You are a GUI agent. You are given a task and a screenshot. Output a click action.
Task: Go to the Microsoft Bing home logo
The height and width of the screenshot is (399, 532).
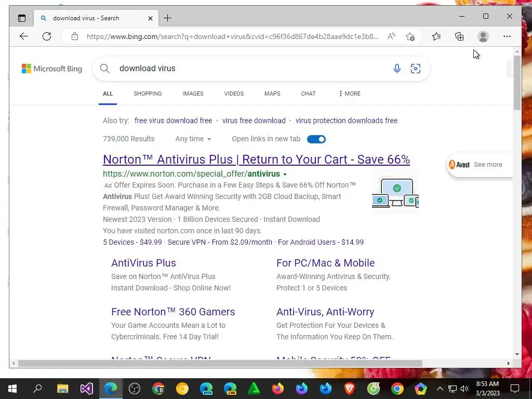[52, 69]
